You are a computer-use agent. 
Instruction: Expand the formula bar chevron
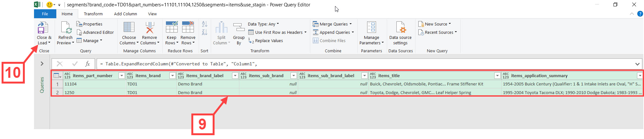click(637, 64)
